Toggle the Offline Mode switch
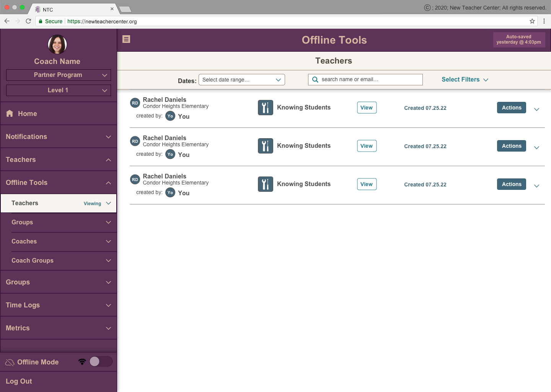Image resolution: width=551 pixels, height=392 pixels. [x=101, y=361]
